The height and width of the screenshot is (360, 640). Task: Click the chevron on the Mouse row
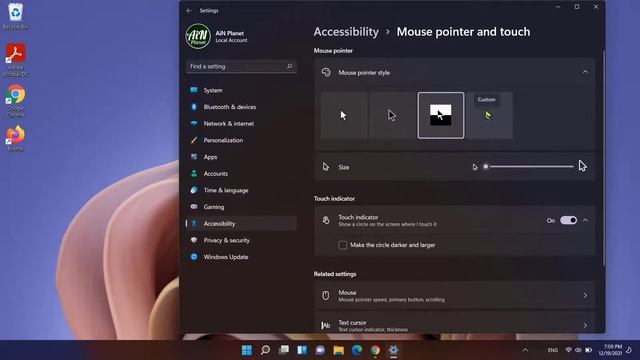[585, 295]
